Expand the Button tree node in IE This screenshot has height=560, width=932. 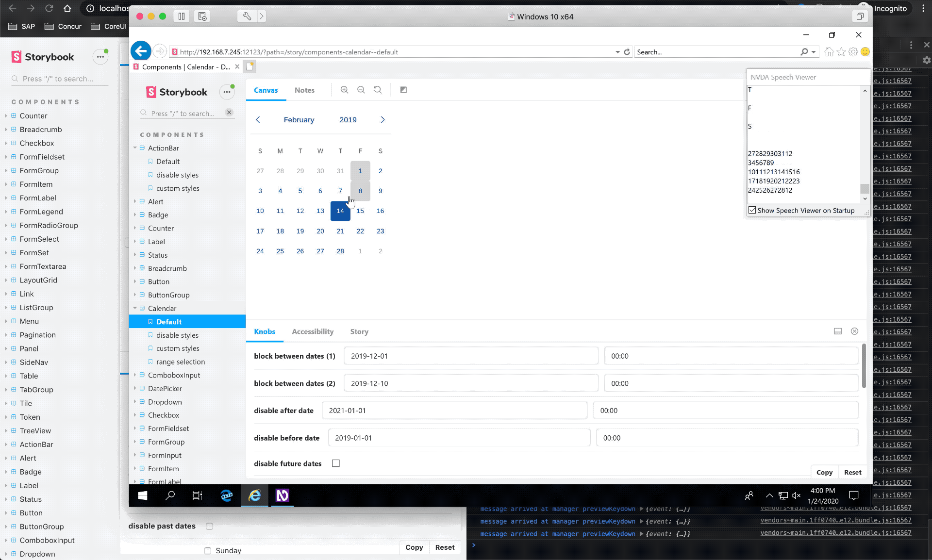(x=135, y=281)
